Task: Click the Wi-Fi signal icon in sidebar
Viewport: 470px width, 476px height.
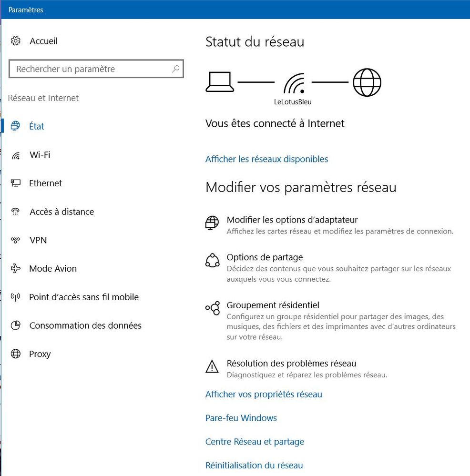Action: pyautogui.click(x=15, y=155)
